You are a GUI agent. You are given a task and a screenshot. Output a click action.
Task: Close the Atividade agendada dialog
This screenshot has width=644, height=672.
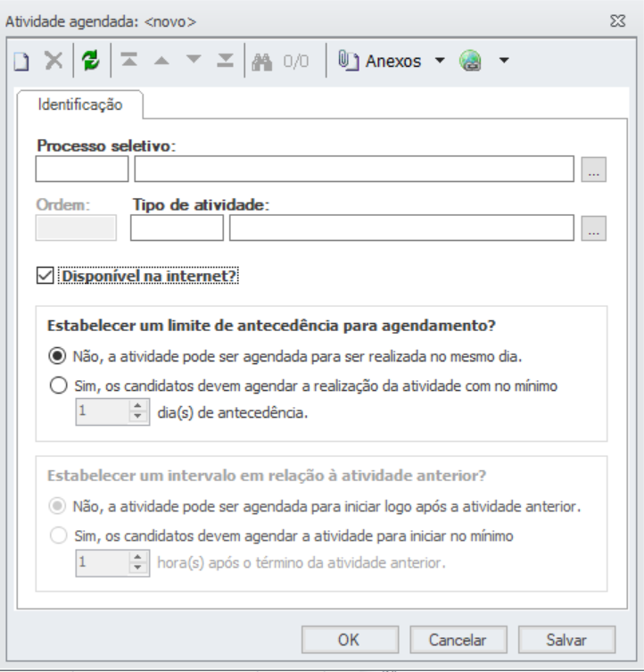click(x=618, y=21)
